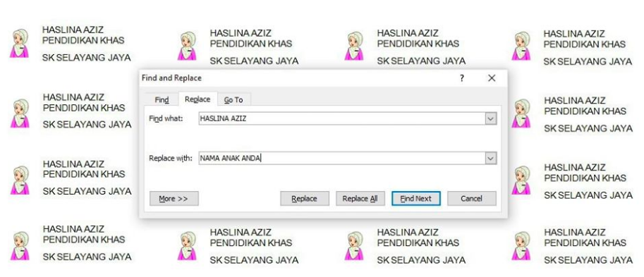Image resolution: width=644 pixels, height=277 pixels.
Task: Select the teacher avatar in the top-right label
Action: click(521, 46)
